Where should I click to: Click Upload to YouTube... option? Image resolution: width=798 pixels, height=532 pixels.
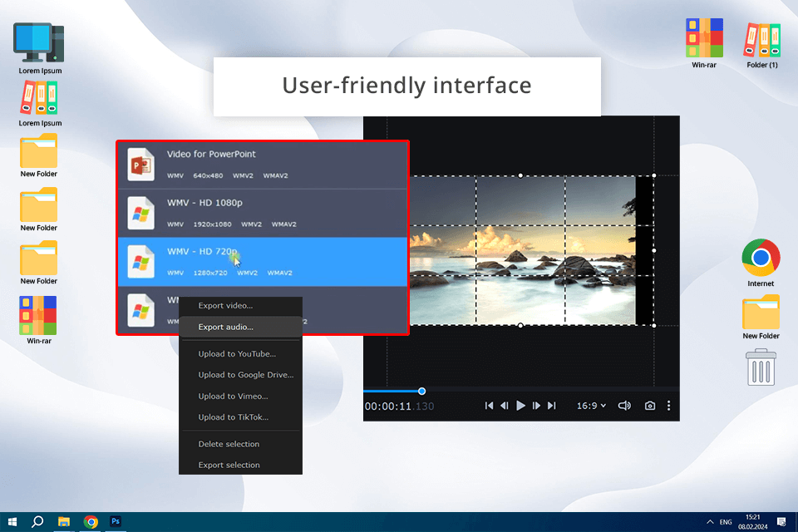237,354
